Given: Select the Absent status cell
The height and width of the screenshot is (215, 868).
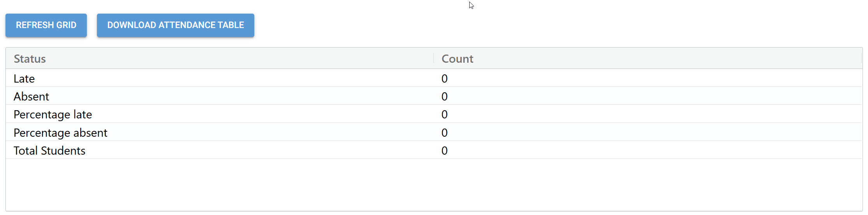Looking at the screenshot, I should click(x=31, y=97).
